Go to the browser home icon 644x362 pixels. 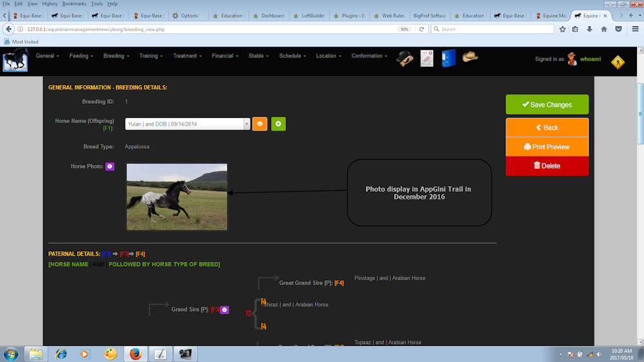click(604, 29)
